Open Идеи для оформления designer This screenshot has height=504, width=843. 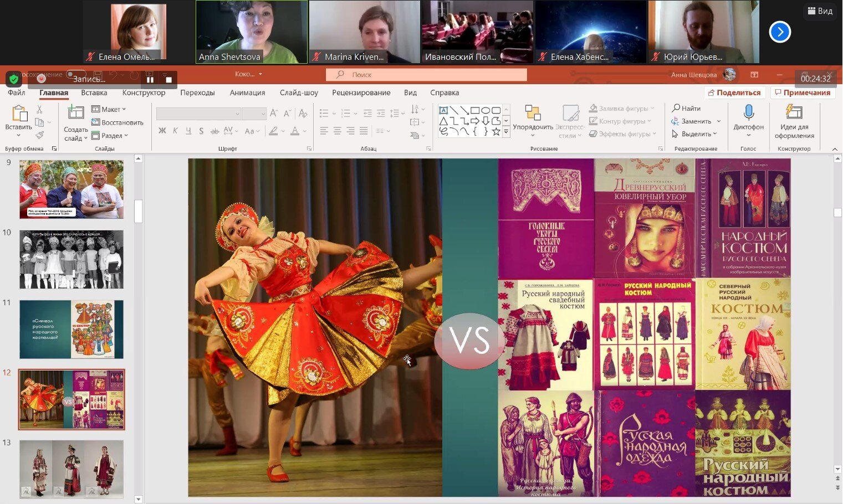794,121
